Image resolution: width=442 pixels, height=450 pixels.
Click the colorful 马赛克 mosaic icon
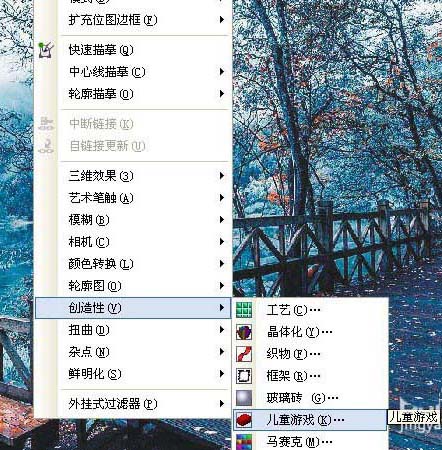244,442
